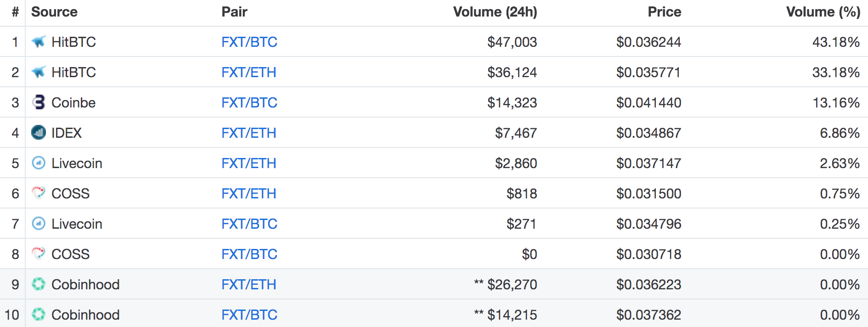
Task: Click the Cobinhood logo icon in row 9
Action: click(39, 284)
